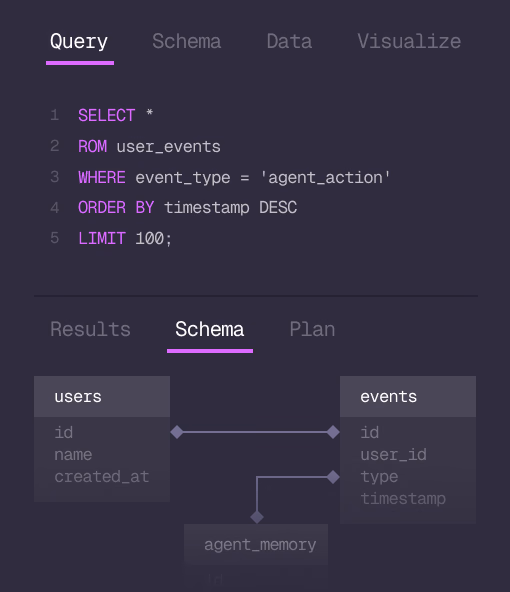The height and width of the screenshot is (592, 510).
Task: Switch to the top Schema tab
Action: (x=186, y=41)
